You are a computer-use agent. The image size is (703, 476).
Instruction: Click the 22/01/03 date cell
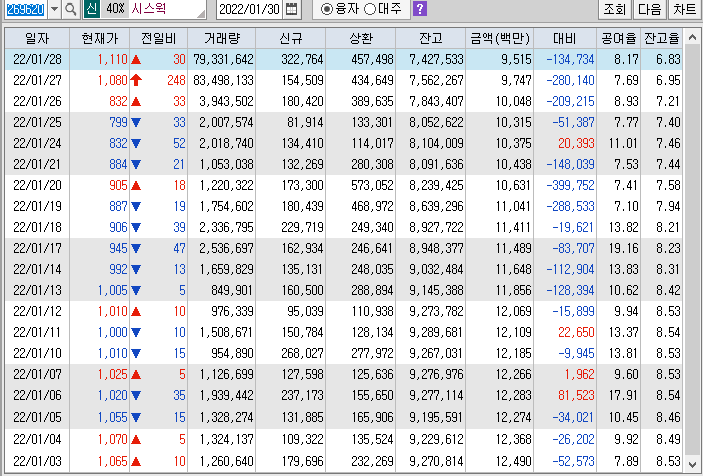click(37, 461)
